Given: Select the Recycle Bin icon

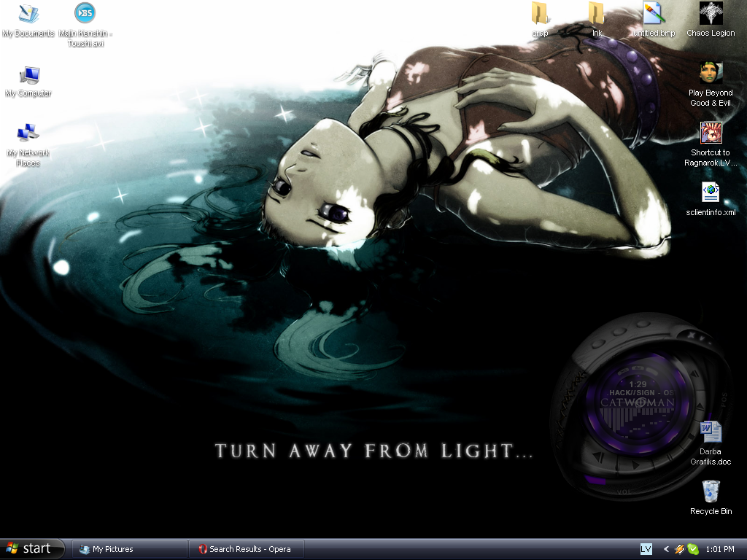Looking at the screenshot, I should [711, 497].
